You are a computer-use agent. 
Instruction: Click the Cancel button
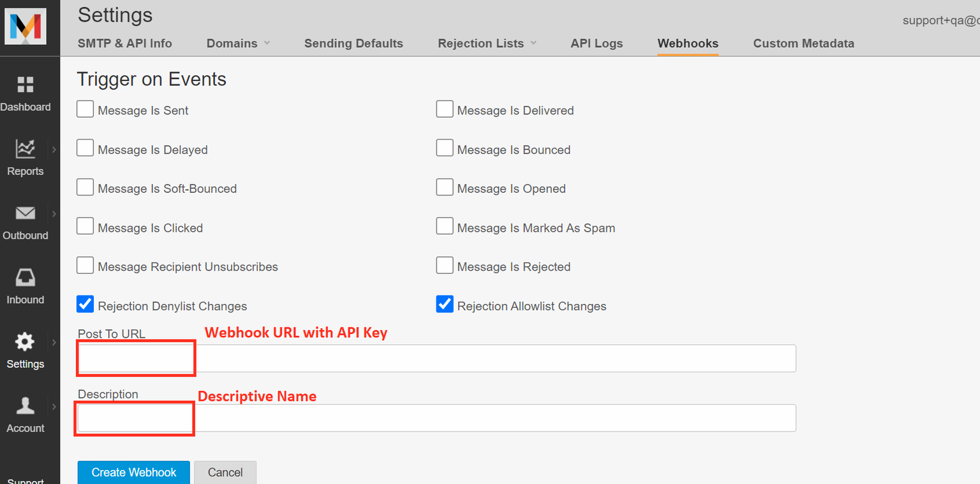pyautogui.click(x=225, y=473)
